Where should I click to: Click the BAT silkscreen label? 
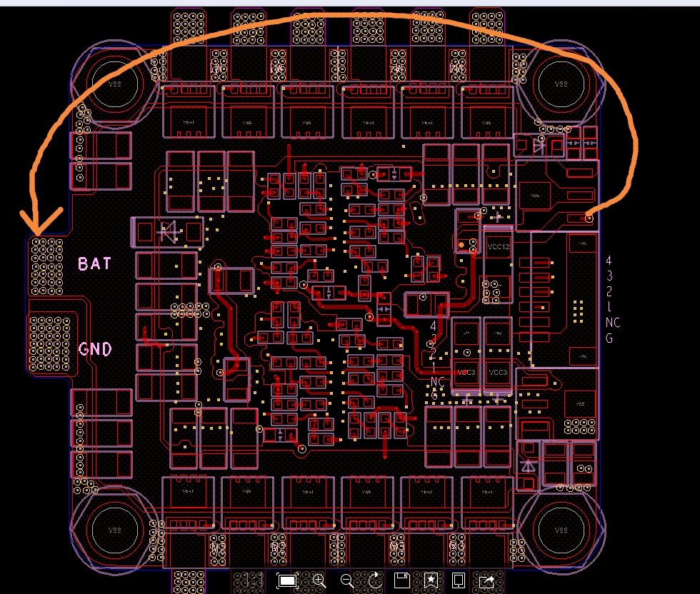95,263
